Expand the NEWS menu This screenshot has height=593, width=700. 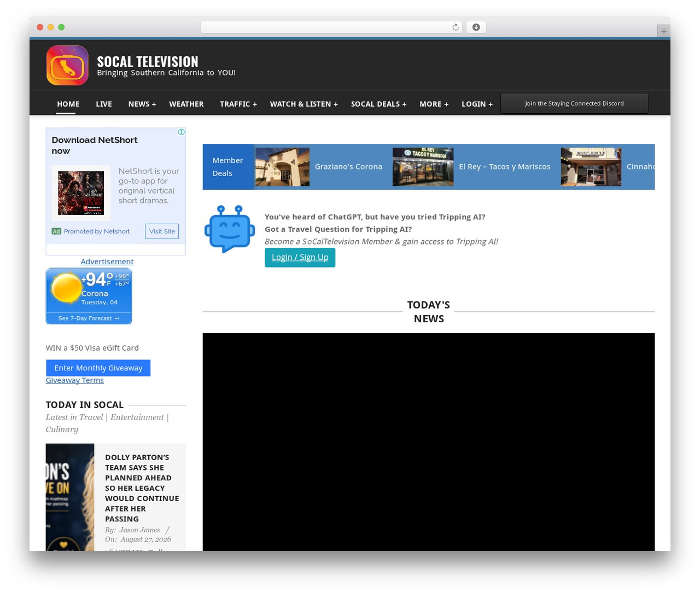142,104
